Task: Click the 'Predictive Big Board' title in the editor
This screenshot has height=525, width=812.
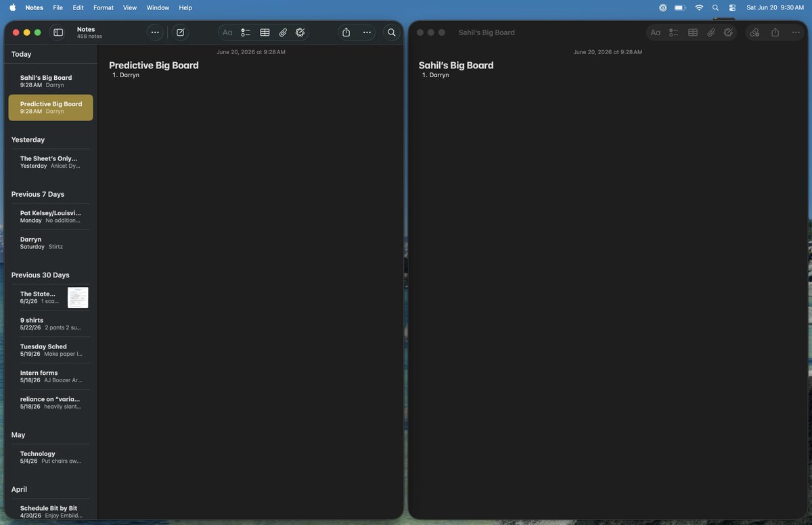Action: [154, 66]
